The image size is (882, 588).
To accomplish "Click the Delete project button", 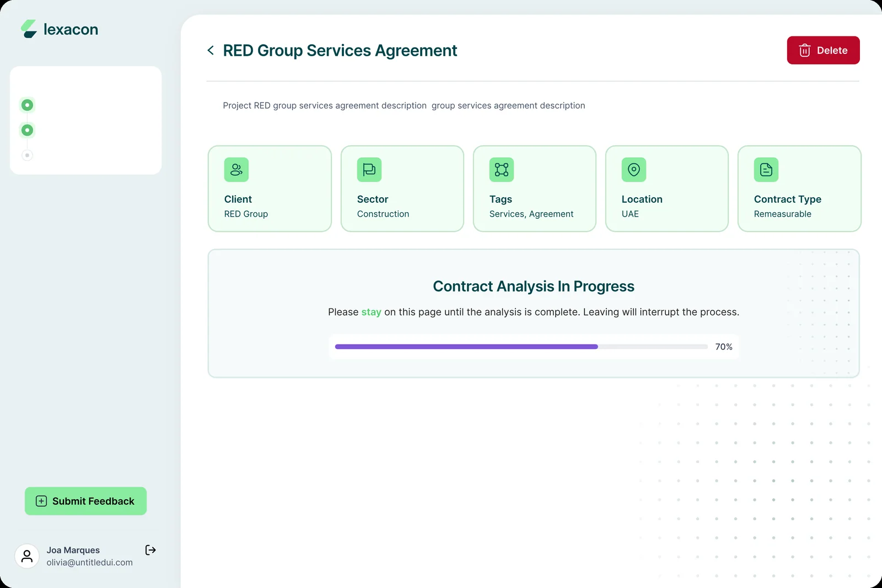I will (x=823, y=50).
